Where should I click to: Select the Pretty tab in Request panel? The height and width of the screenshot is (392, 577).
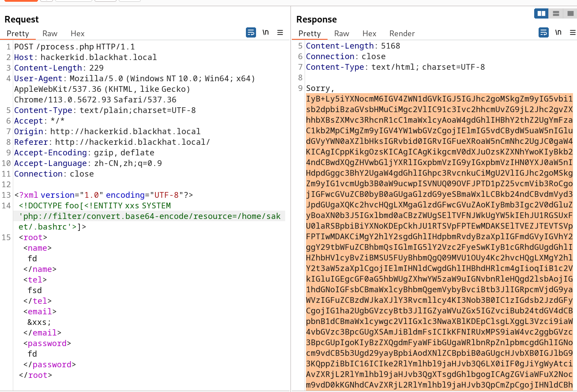point(18,34)
